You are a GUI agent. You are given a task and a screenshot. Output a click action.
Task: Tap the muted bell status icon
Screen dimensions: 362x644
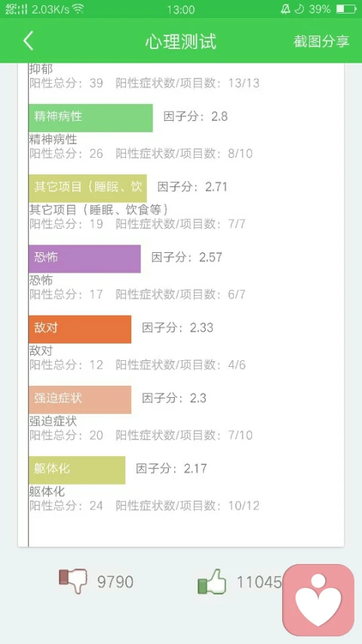(285, 9)
